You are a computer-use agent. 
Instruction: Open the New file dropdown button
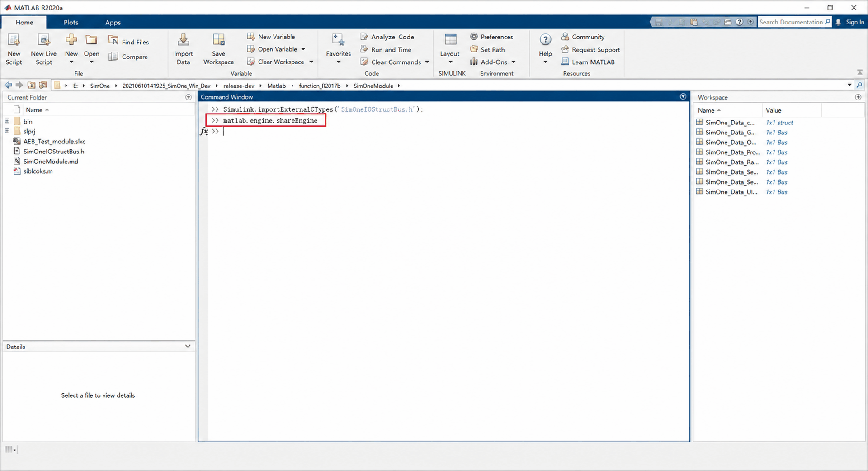71,50
